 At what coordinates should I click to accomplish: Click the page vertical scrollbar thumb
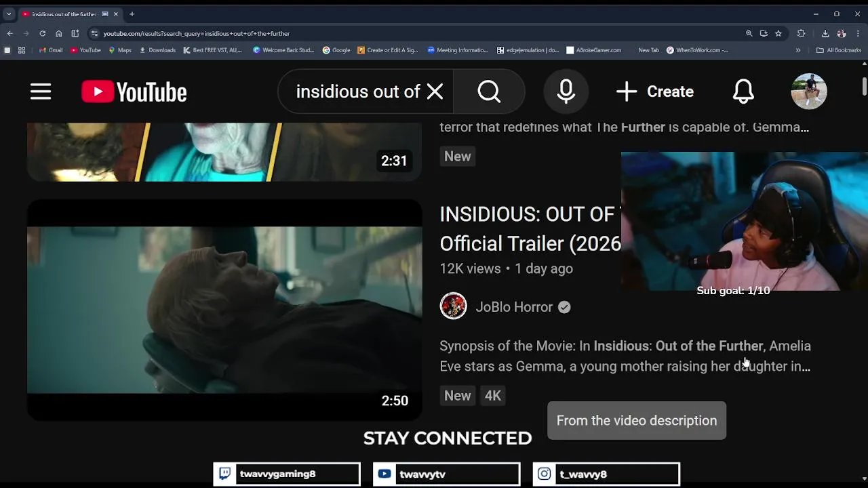864,87
